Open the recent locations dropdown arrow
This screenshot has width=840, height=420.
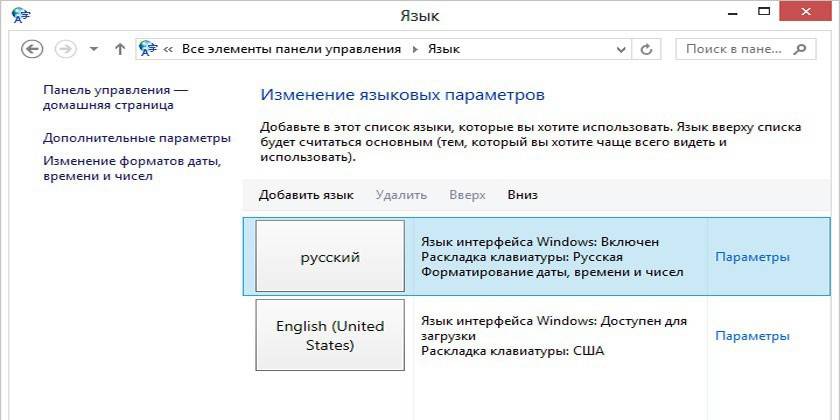(x=94, y=49)
